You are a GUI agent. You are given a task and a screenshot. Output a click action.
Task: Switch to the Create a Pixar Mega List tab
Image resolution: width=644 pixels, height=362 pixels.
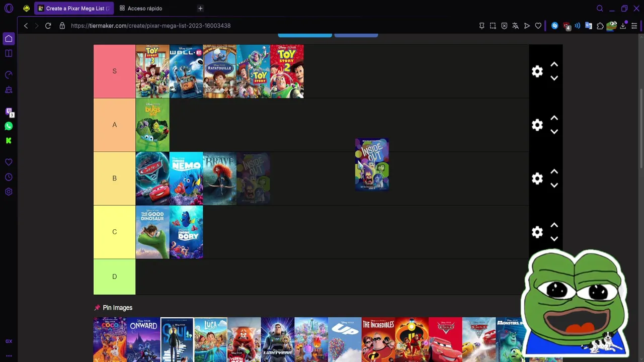[74, 8]
